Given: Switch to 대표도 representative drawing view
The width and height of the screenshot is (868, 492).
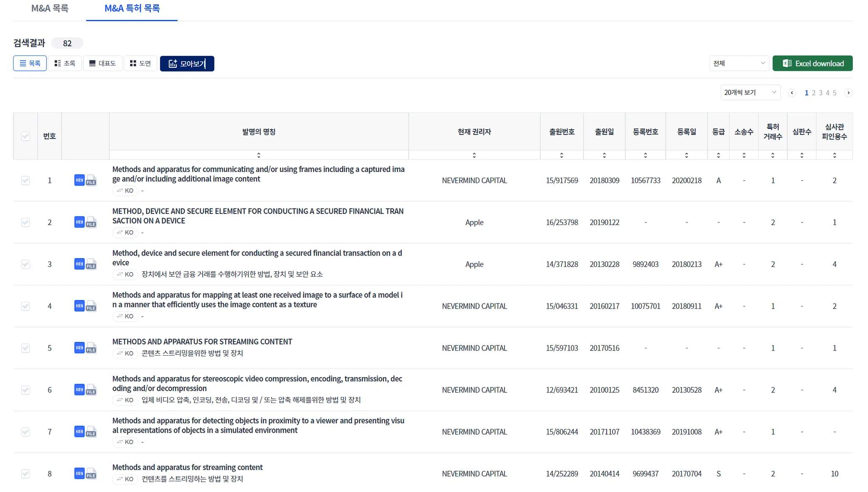Looking at the screenshot, I should coord(103,64).
